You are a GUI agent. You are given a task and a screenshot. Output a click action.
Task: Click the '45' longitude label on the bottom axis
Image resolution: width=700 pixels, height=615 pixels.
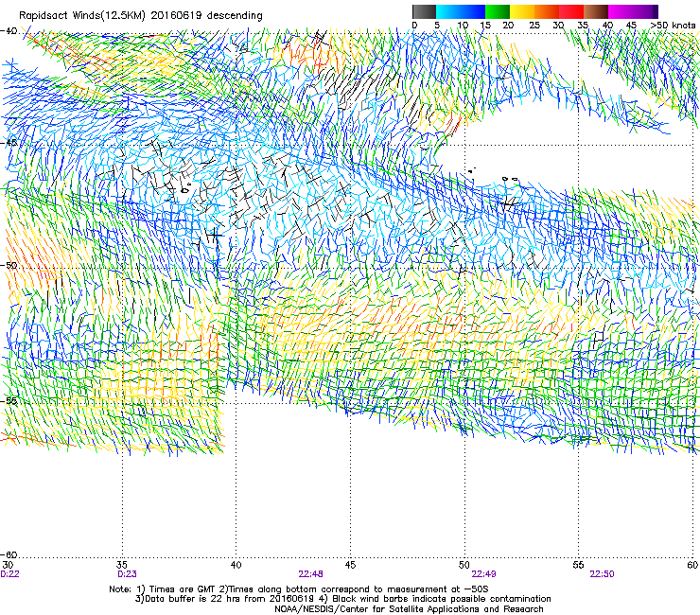click(350, 565)
